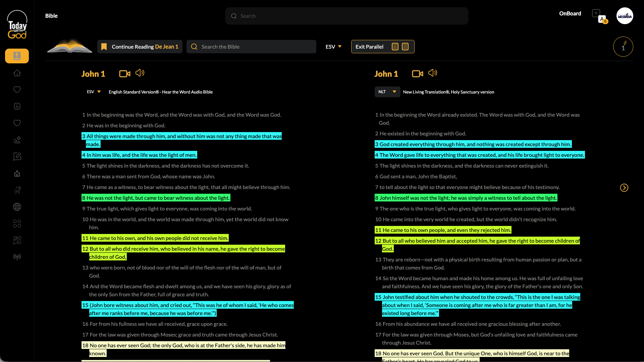Open the journal pencil-note icon in sidebar
Screen dimensions: 644x362
point(17,157)
